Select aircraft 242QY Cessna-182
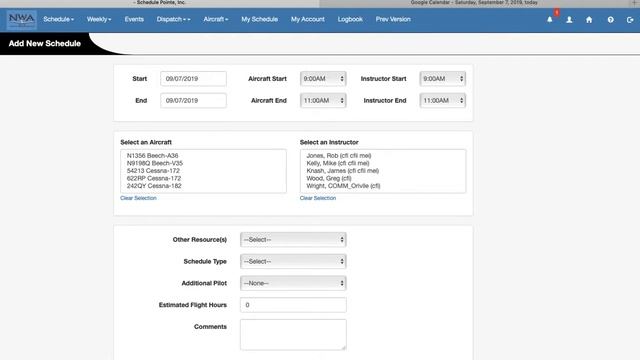The height and width of the screenshot is (360, 640). pos(154,186)
